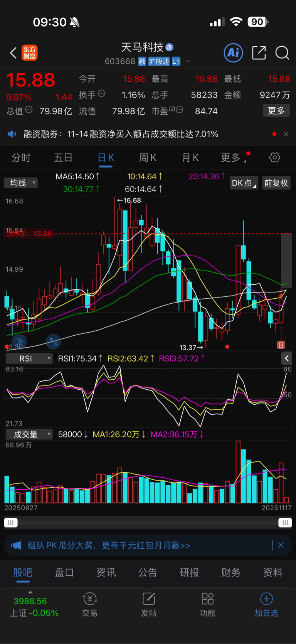
Task: Select the 公告 tab
Action: point(148,573)
